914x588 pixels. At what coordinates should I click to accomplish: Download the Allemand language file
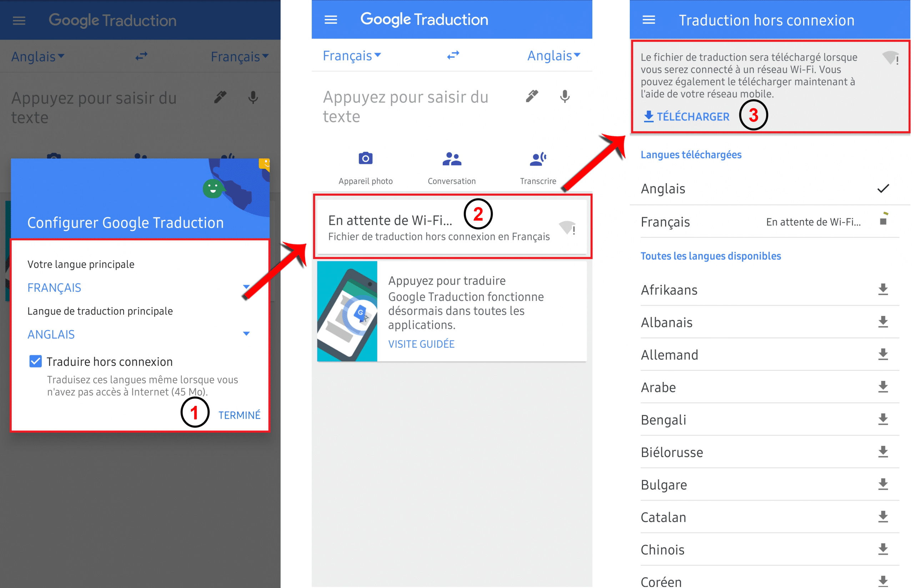point(883,355)
